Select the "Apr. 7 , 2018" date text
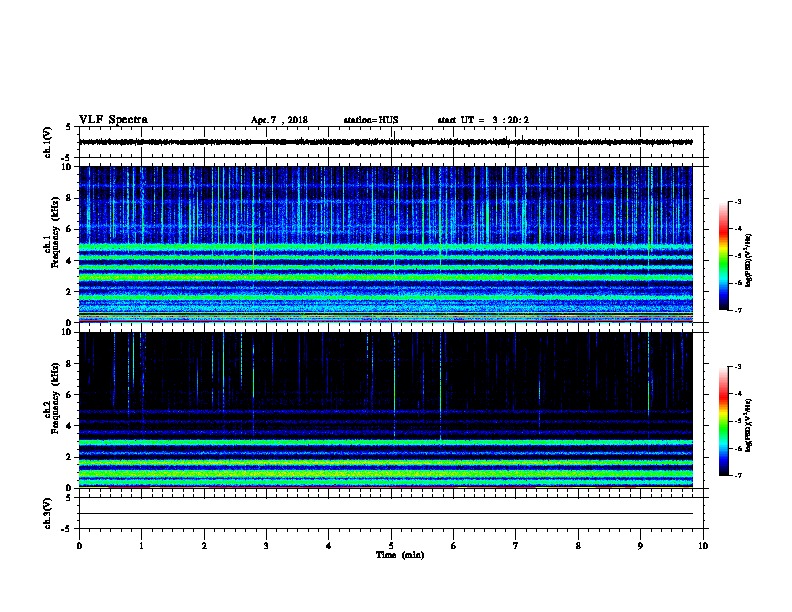The height and width of the screenshot is (612, 792). 279,120
